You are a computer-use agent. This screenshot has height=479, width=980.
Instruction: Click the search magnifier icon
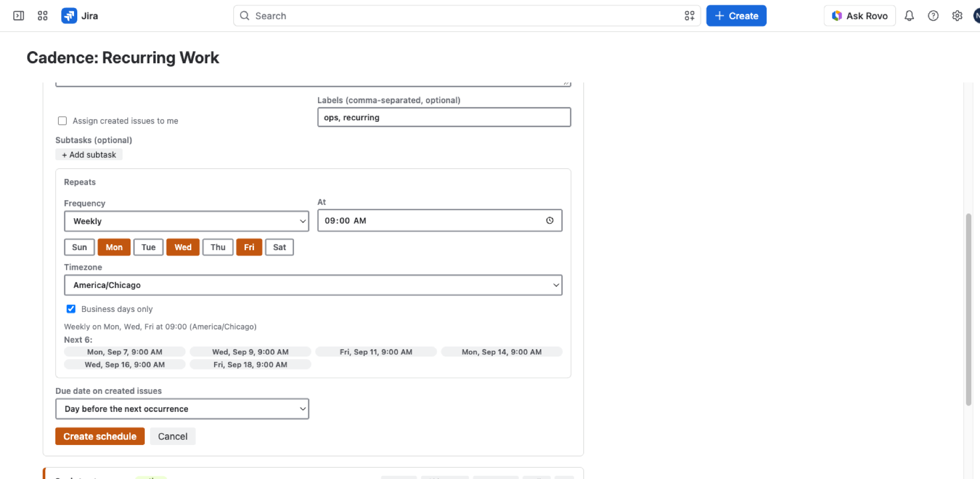point(244,16)
